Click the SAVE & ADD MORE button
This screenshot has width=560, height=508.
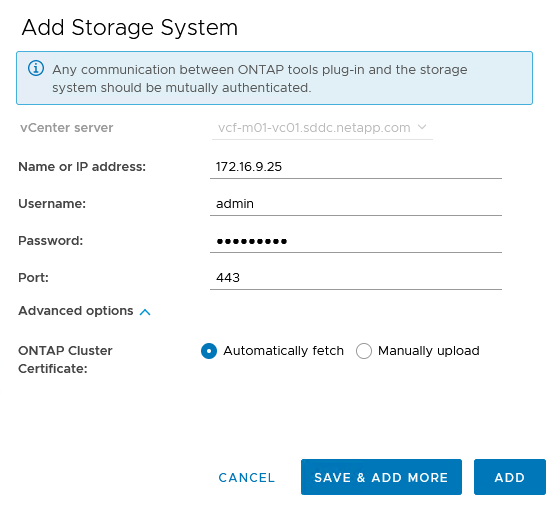[381, 477]
